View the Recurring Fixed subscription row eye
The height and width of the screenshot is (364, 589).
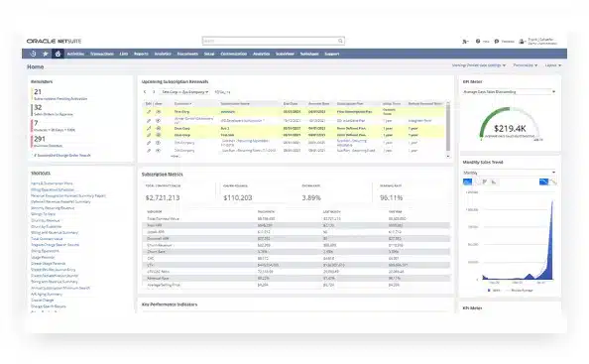point(158,150)
